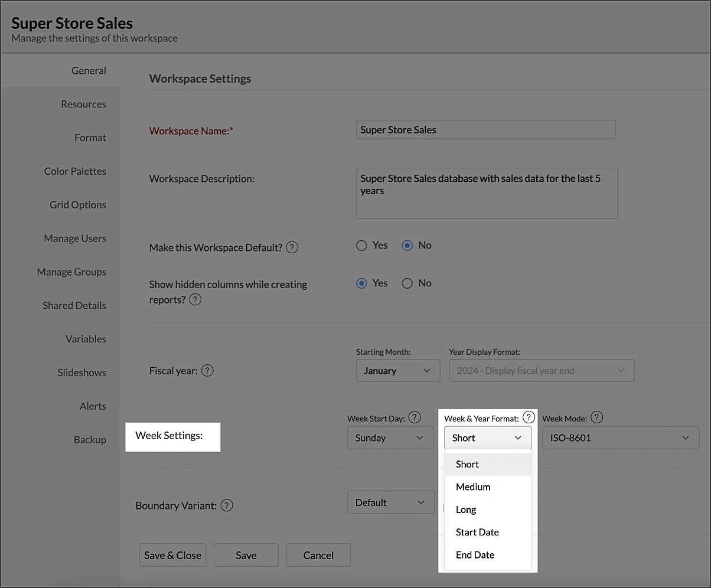Open the Starting Month January dropdown
711x588 pixels.
pyautogui.click(x=397, y=371)
